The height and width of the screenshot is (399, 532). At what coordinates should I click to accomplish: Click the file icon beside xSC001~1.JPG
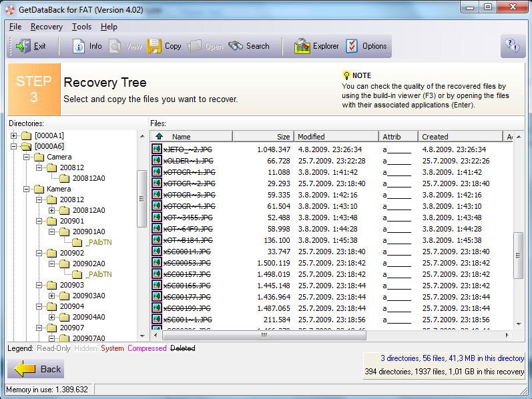pyautogui.click(x=157, y=320)
